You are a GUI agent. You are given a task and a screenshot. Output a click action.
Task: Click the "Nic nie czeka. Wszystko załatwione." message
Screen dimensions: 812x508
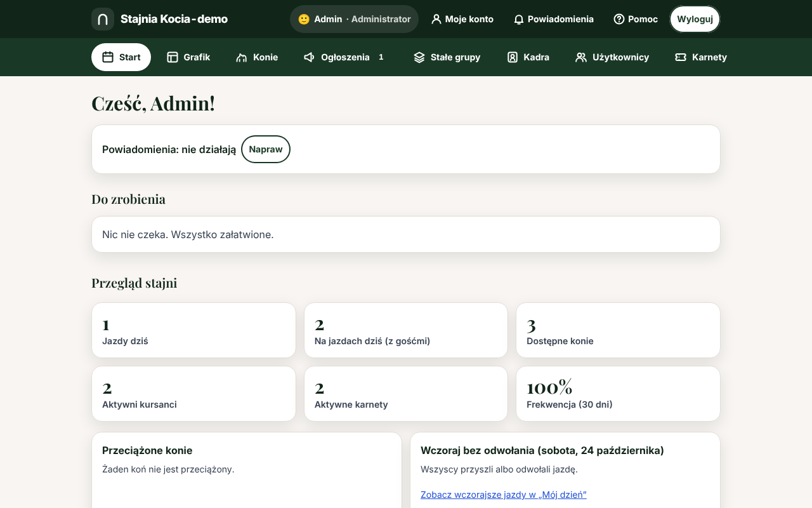(x=188, y=234)
